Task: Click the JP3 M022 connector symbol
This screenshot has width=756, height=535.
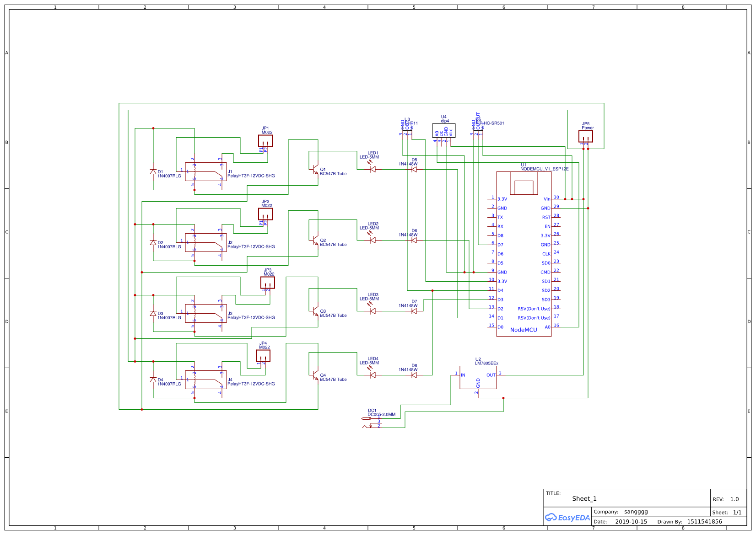Action: tap(268, 283)
